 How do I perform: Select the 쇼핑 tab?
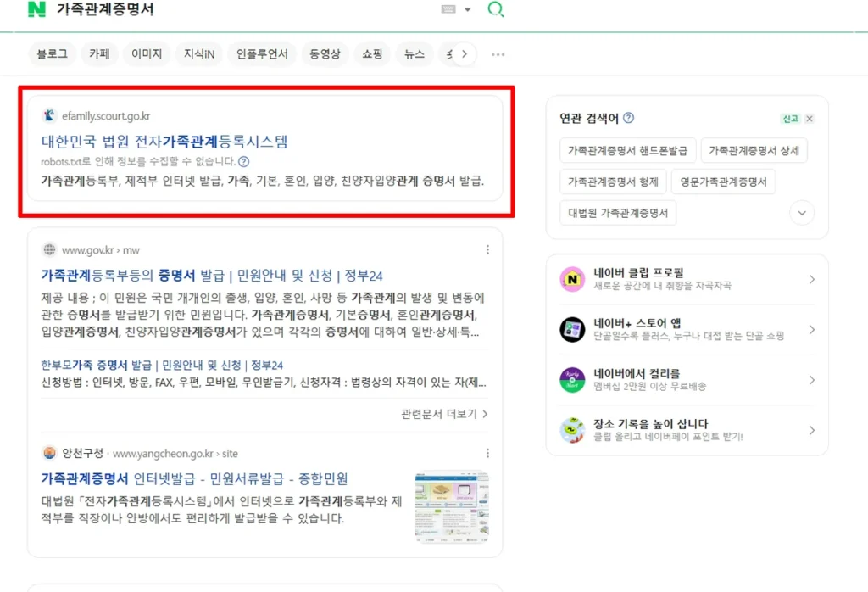point(372,54)
